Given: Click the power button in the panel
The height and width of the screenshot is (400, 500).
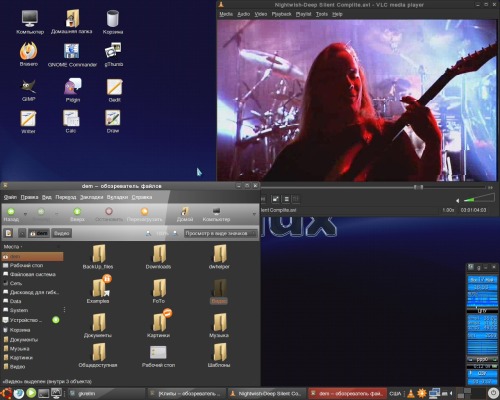Looking at the screenshot, I should [x=492, y=393].
